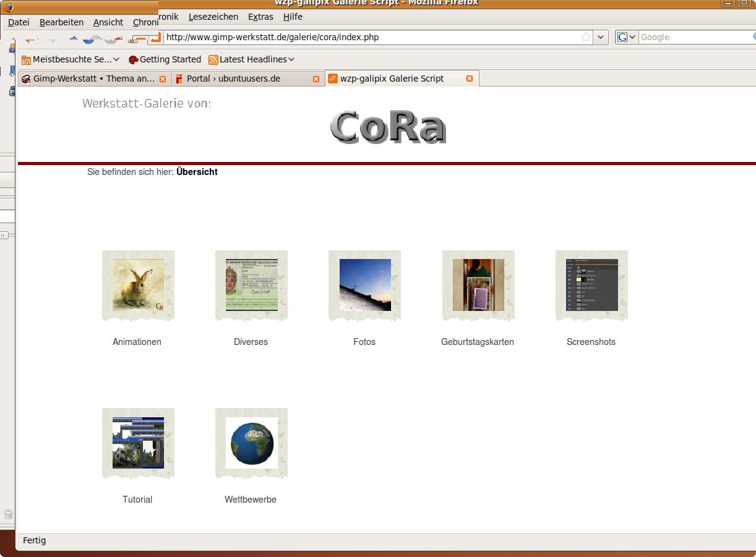This screenshot has height=557, width=756.
Task: Open the Wettbewerbe gallery link
Action: click(251, 500)
